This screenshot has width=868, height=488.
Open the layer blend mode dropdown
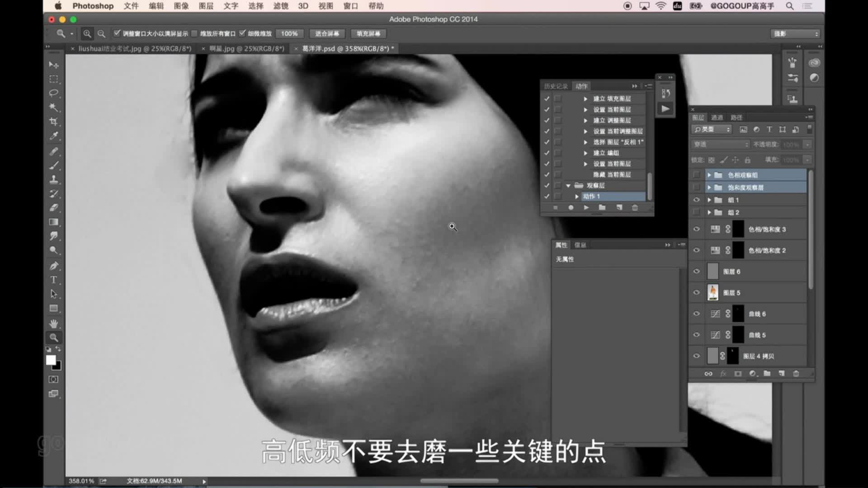721,144
